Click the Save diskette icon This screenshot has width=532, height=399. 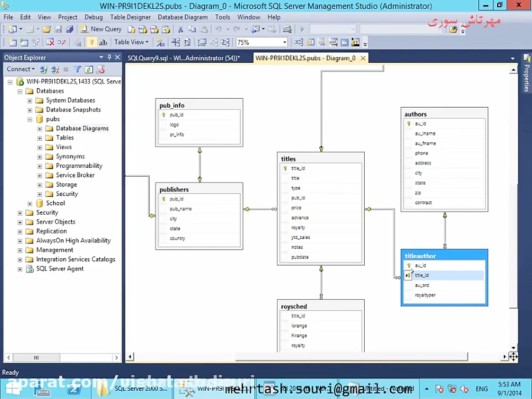(59, 29)
